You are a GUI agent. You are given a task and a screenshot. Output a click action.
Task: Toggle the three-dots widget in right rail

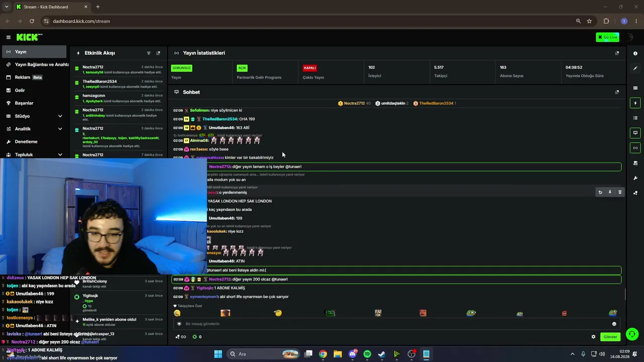[635, 193]
